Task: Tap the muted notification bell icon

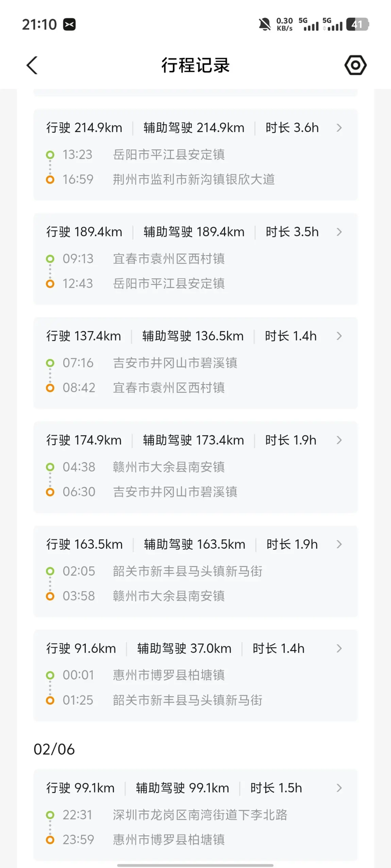Action: [265, 24]
